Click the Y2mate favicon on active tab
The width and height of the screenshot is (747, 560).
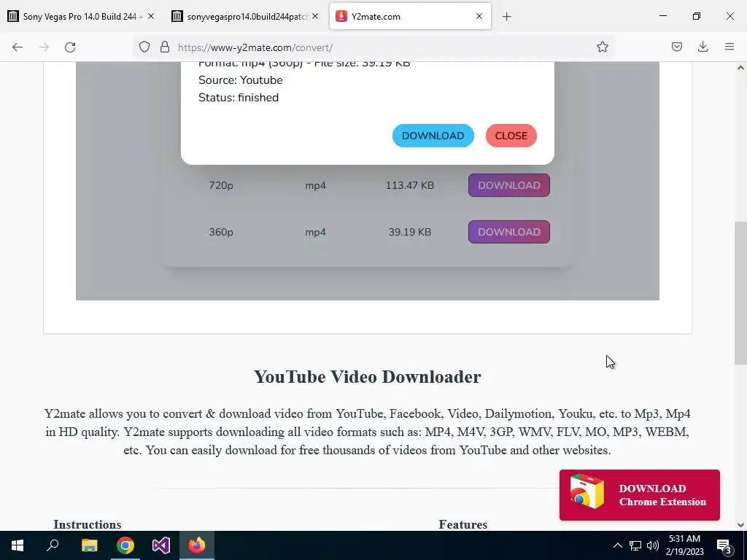tap(341, 16)
